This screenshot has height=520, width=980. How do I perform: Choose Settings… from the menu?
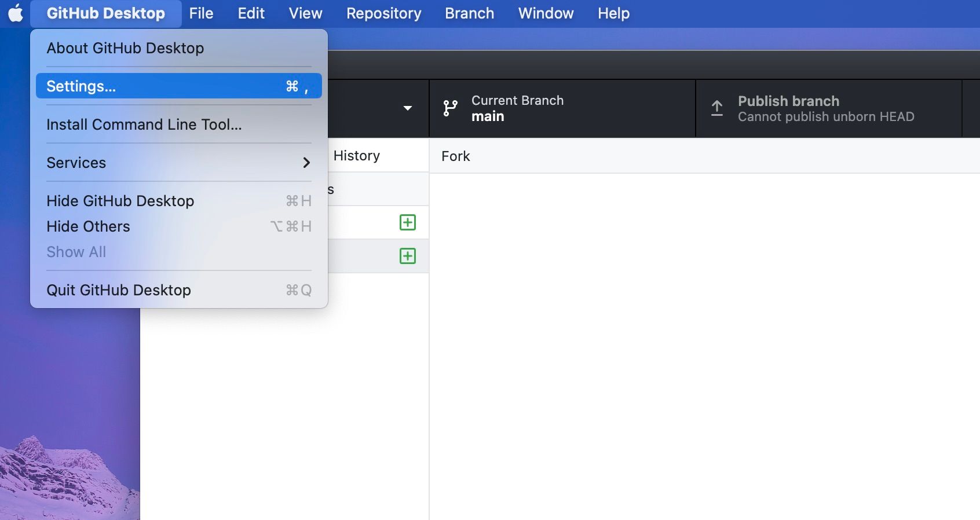coord(179,86)
